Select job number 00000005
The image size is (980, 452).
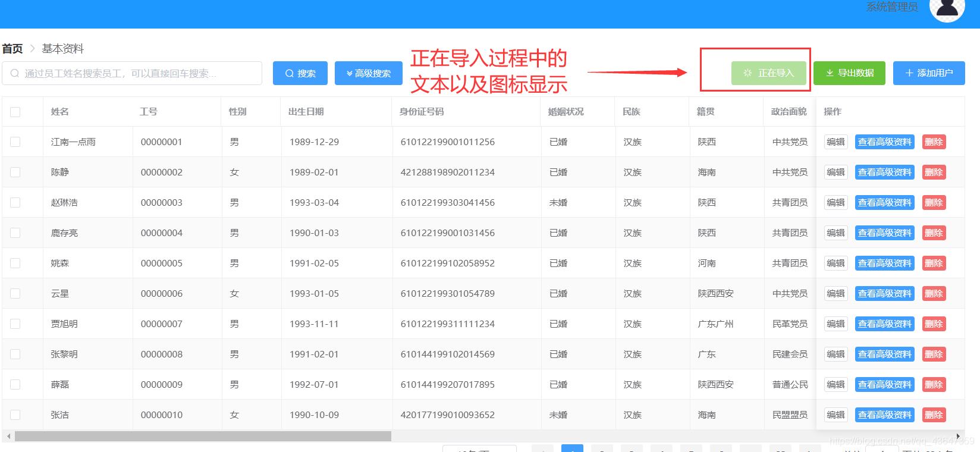(162, 263)
